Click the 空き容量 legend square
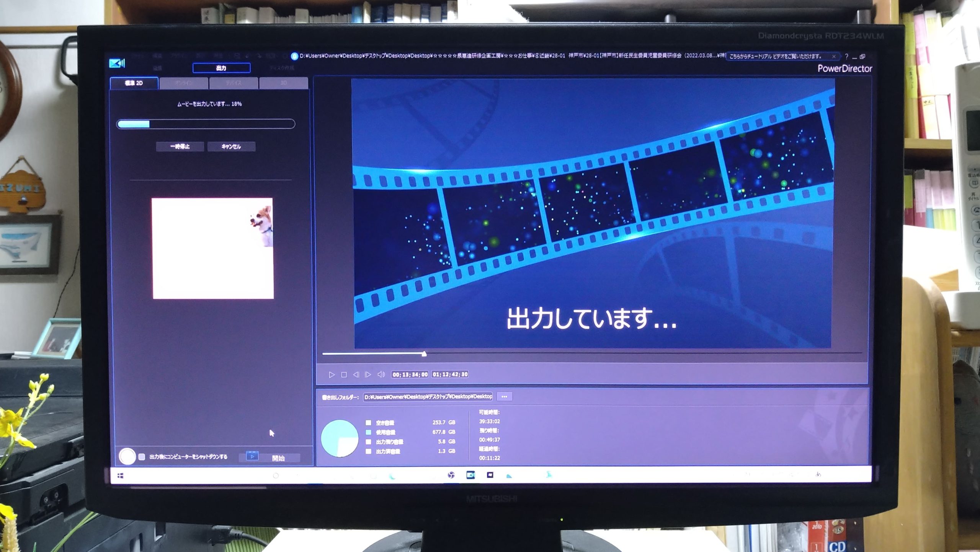This screenshot has width=980, height=552. pos(368,423)
